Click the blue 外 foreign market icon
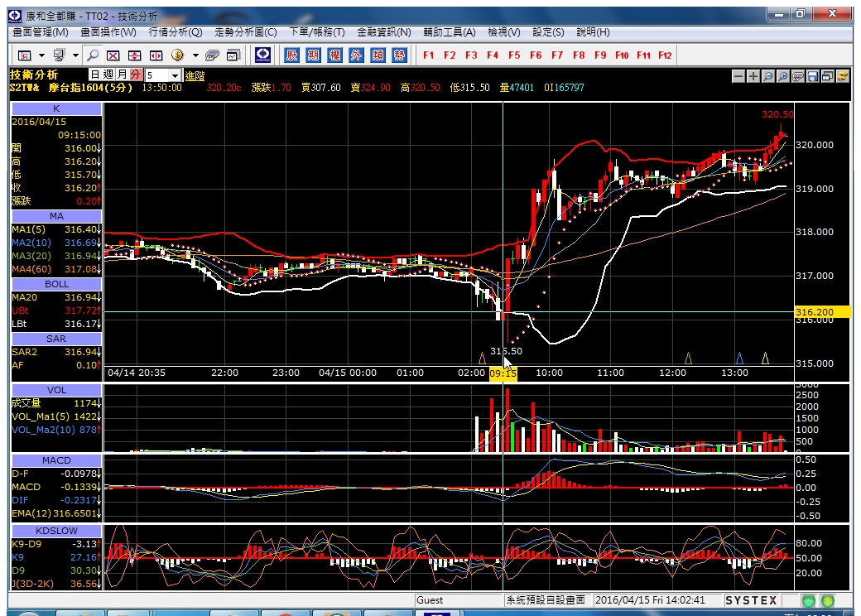This screenshot has width=861, height=616. point(356,55)
